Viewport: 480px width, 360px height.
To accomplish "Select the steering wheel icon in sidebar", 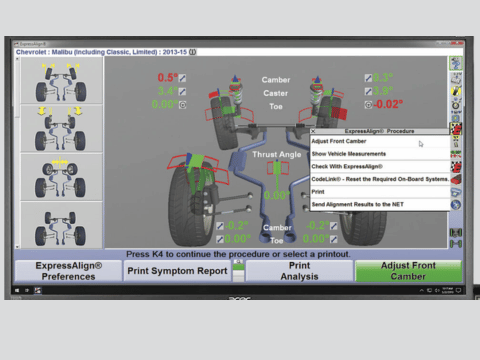I will click(x=456, y=105).
